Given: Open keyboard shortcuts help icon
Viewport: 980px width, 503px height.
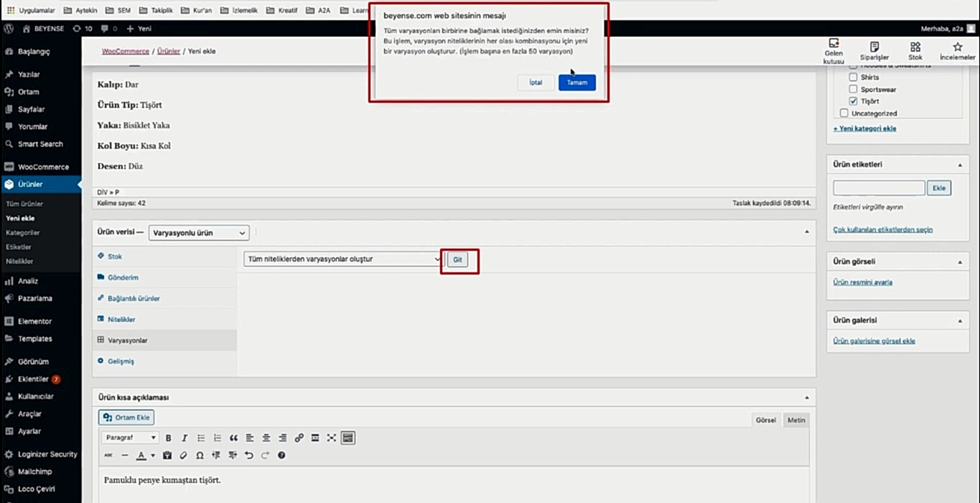Looking at the screenshot, I should pyautogui.click(x=281, y=455).
